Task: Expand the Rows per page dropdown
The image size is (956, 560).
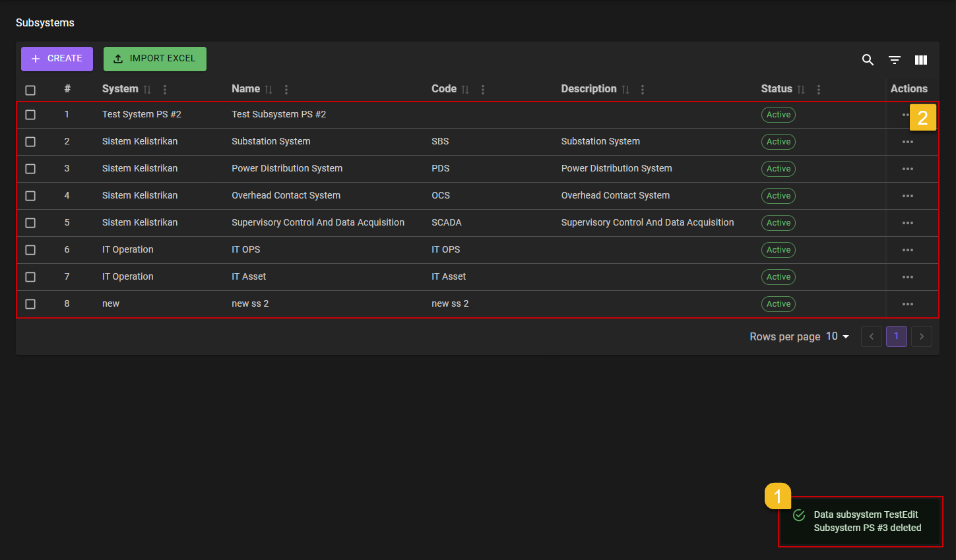Action: coord(838,336)
